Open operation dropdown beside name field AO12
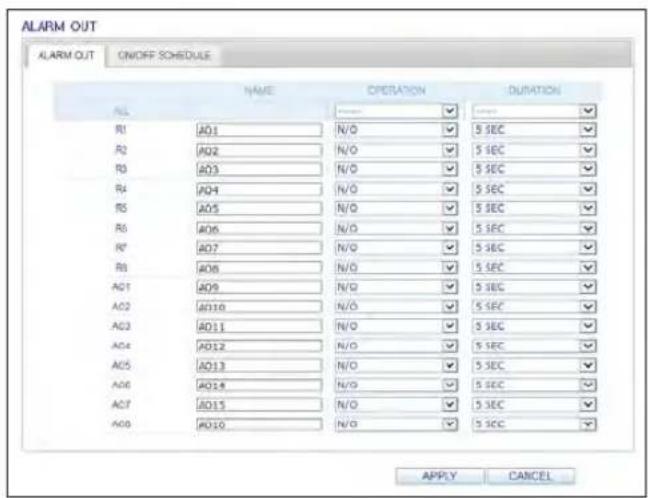 (396, 346)
